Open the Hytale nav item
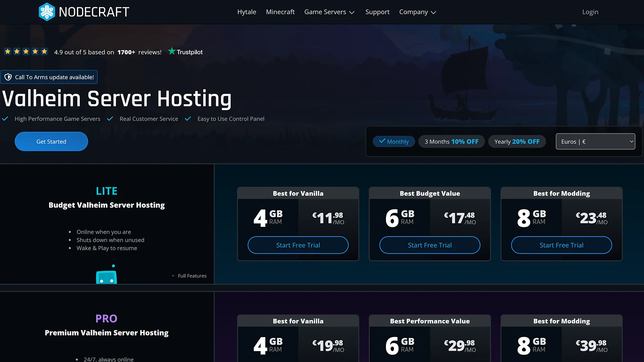 click(247, 12)
